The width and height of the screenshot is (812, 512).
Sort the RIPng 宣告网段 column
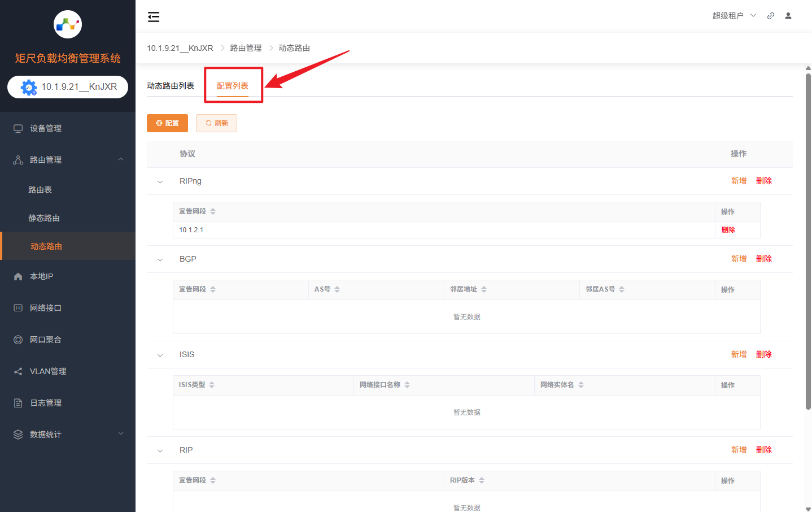click(x=213, y=211)
